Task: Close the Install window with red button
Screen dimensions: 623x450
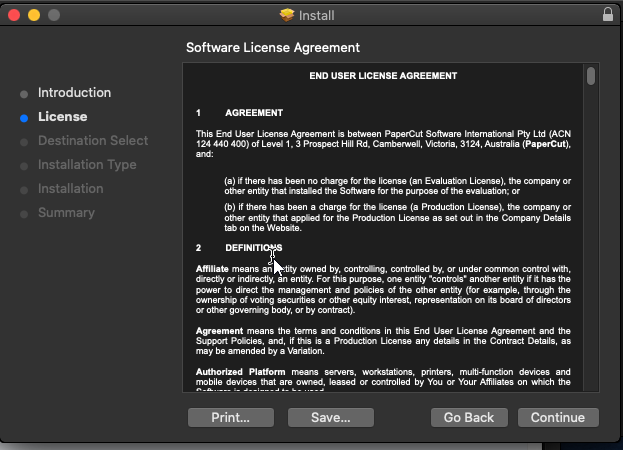Action: coord(13,15)
